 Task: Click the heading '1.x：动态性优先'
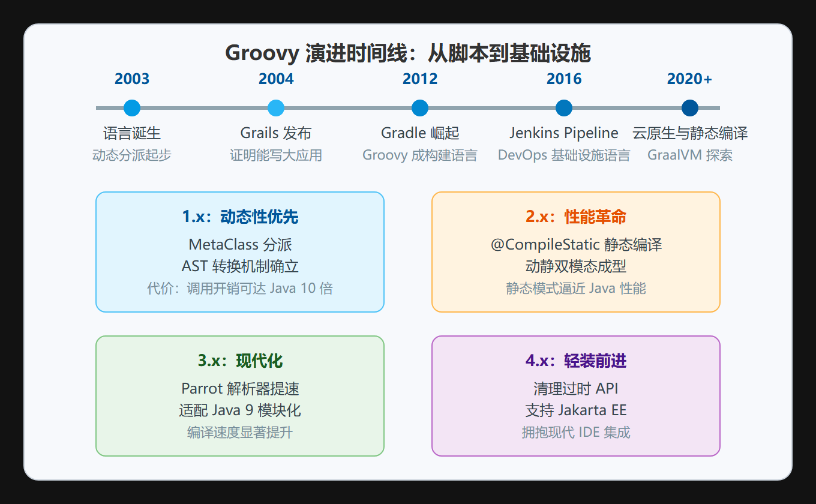pos(240,217)
